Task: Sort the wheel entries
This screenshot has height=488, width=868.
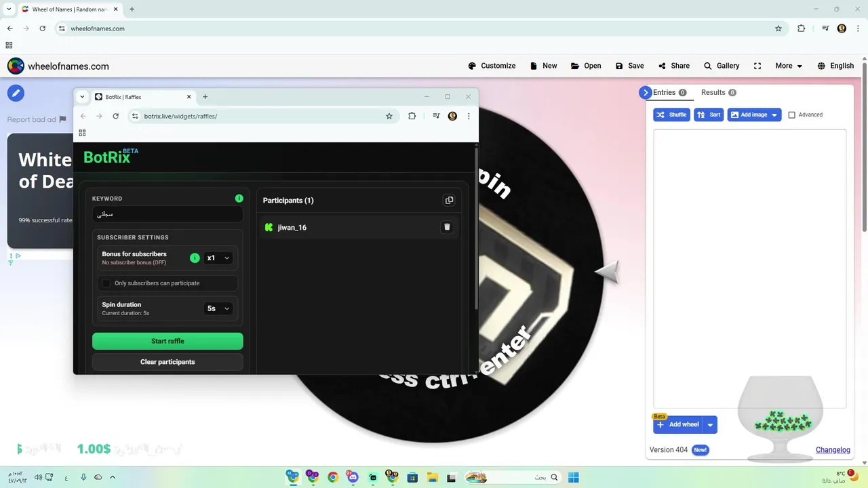Action: (x=709, y=115)
